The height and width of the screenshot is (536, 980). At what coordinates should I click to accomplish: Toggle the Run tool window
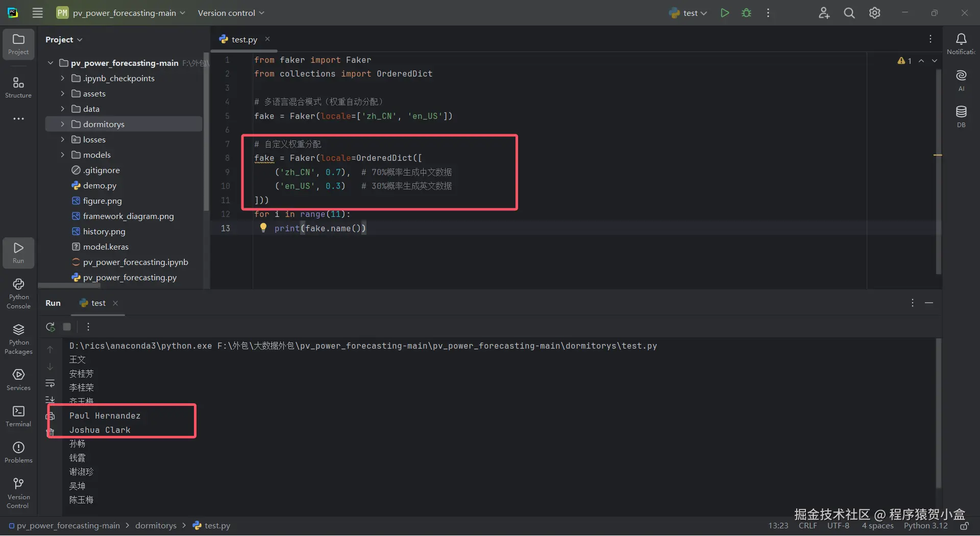point(18,253)
